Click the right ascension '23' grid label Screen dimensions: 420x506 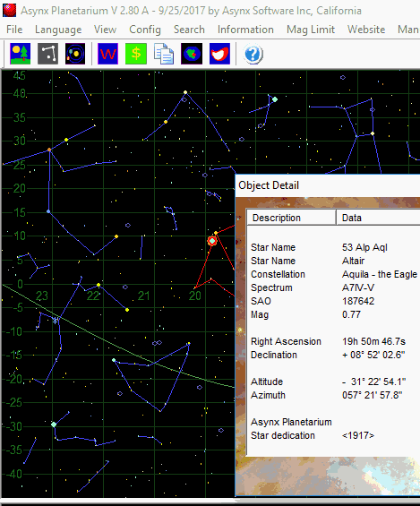[41, 296]
